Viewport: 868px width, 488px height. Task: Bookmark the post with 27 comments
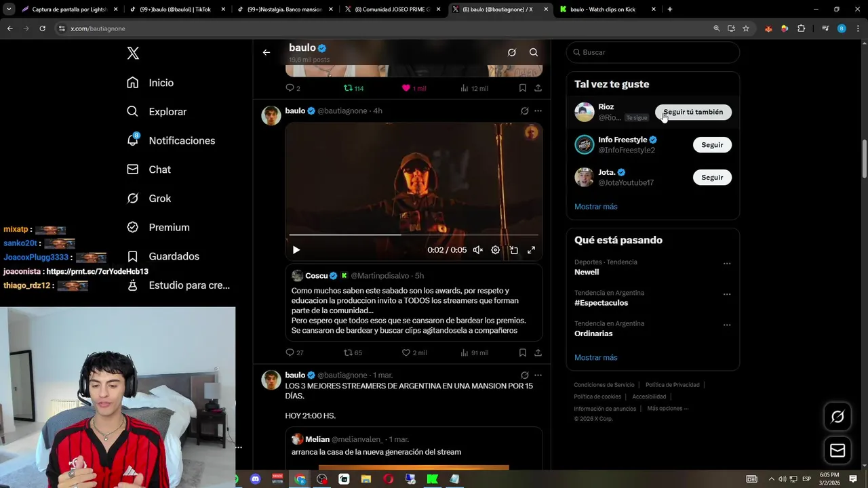click(x=522, y=352)
